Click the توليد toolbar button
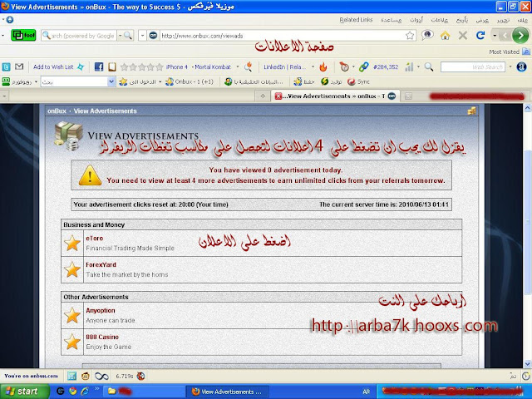This screenshot has width=532, height=399. point(331,81)
